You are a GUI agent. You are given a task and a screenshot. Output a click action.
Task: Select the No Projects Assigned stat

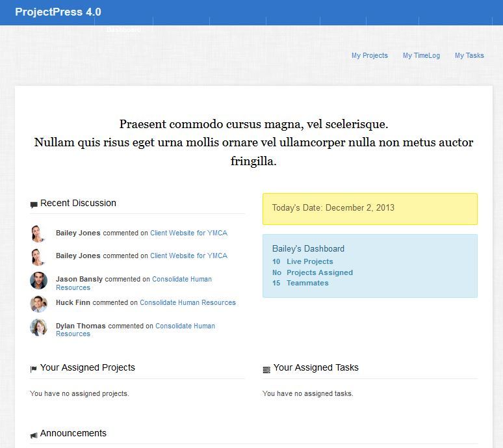point(313,272)
